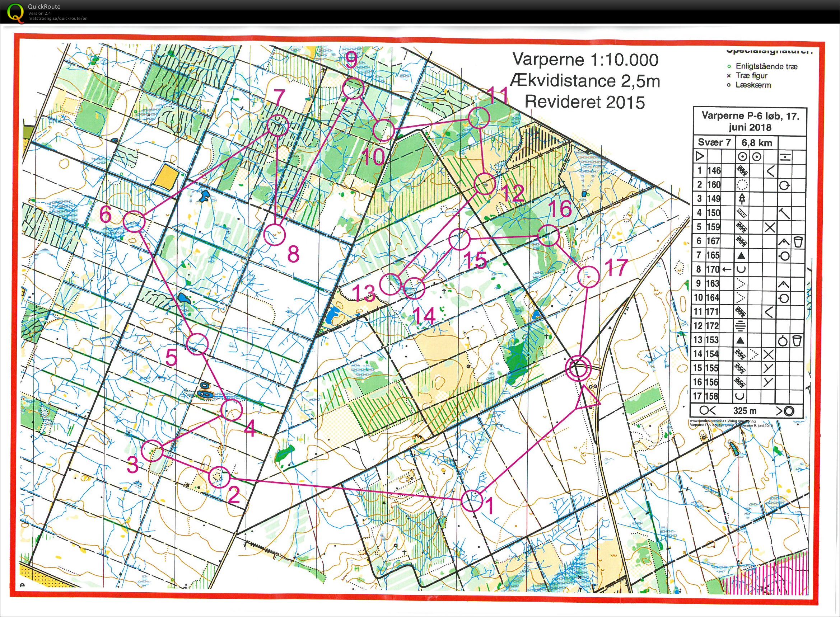Select control circle 11 on the map
This screenshot has width=840, height=617.
479,118
